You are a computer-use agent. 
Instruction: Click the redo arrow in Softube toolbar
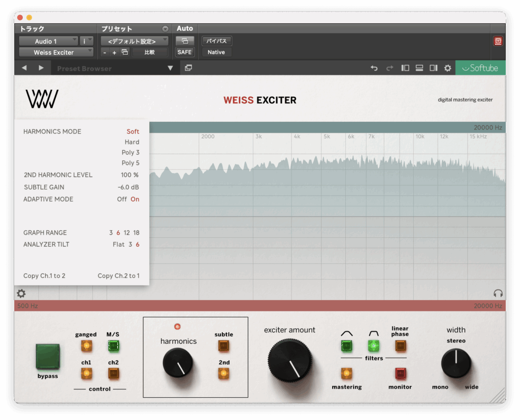coord(389,68)
